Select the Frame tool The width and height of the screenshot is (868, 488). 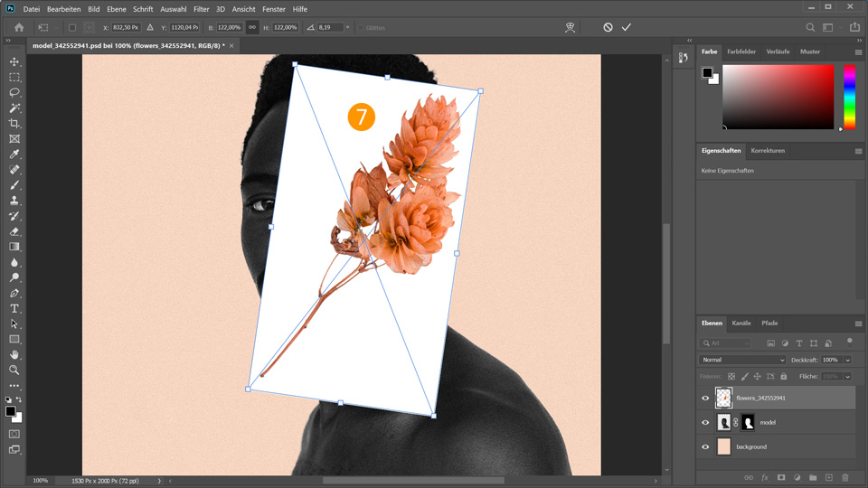[14, 139]
